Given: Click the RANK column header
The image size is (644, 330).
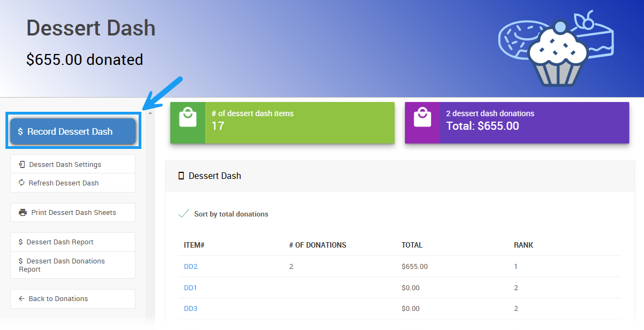Looking at the screenshot, I should tap(523, 245).
